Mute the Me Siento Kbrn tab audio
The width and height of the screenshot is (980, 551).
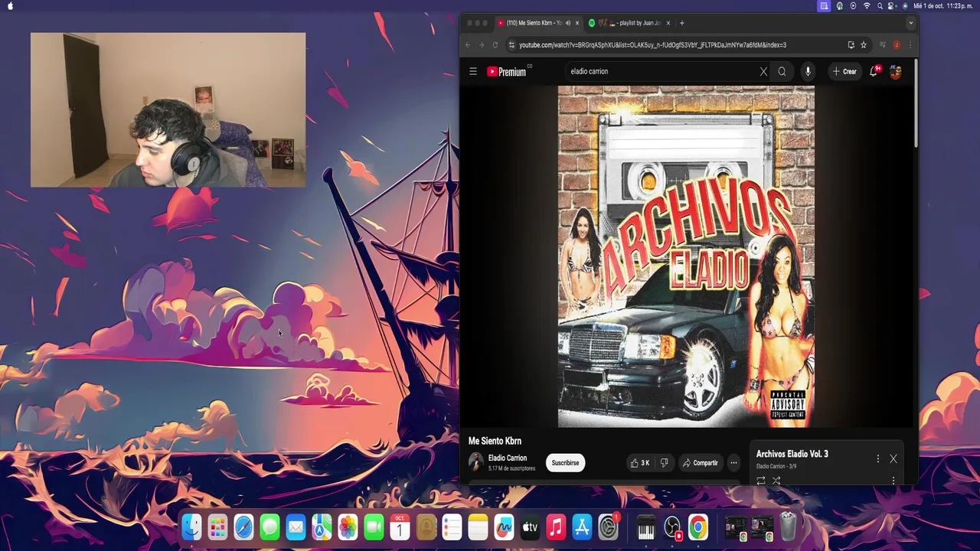click(x=567, y=23)
